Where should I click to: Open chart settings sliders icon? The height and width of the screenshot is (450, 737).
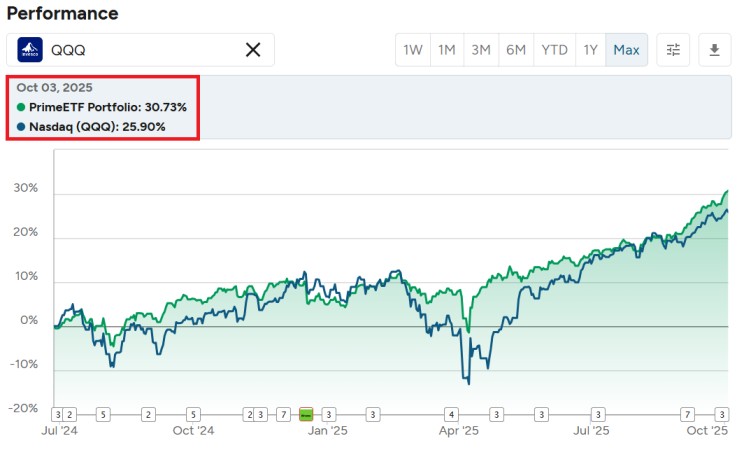click(x=673, y=50)
